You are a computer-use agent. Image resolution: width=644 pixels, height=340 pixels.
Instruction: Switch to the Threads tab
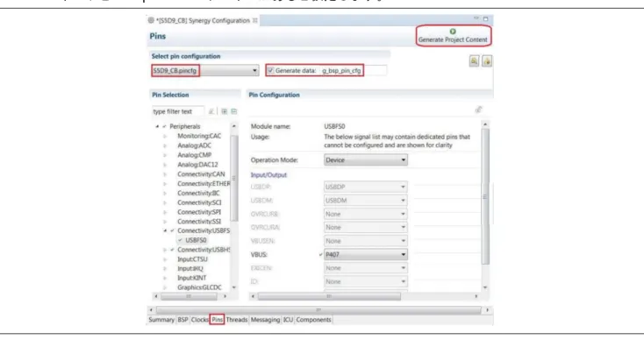(237, 320)
